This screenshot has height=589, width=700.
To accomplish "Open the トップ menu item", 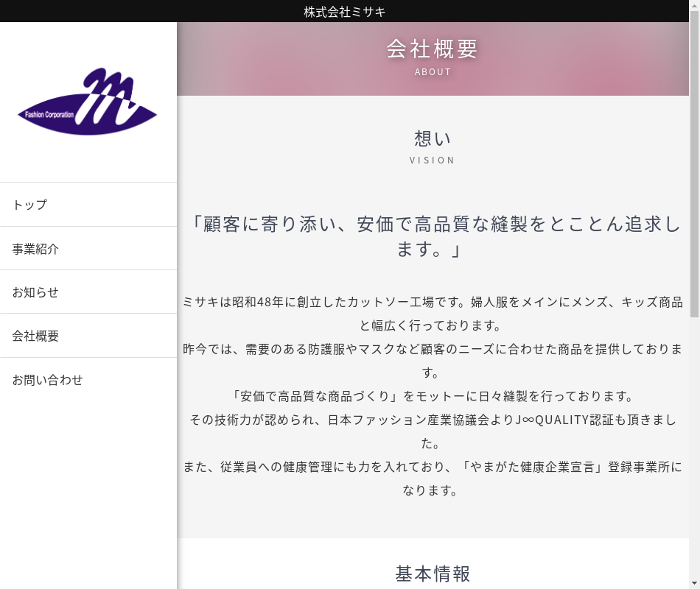I will click(29, 205).
